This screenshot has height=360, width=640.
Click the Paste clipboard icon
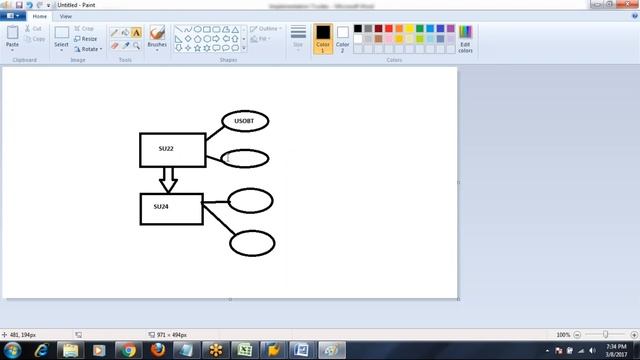[12, 33]
